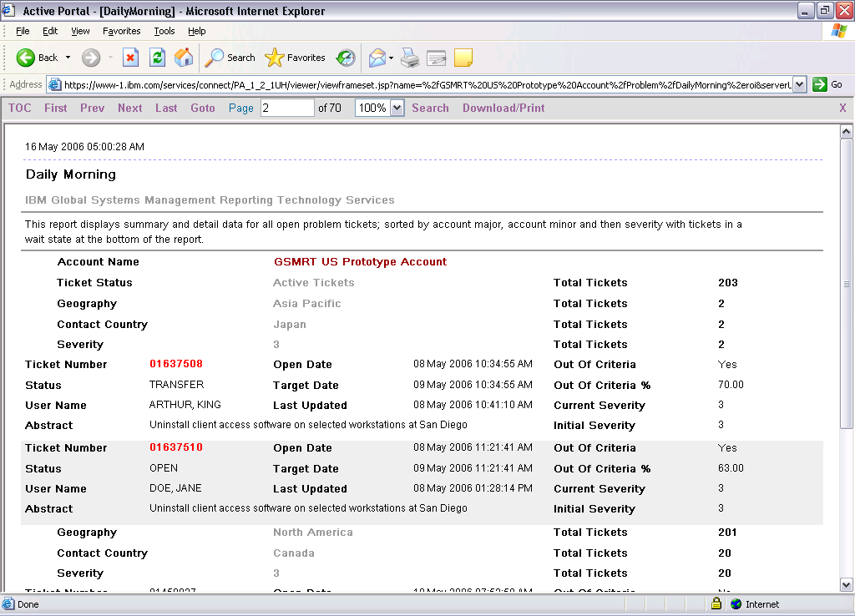
Task: Jump to First page link
Action: [56, 108]
